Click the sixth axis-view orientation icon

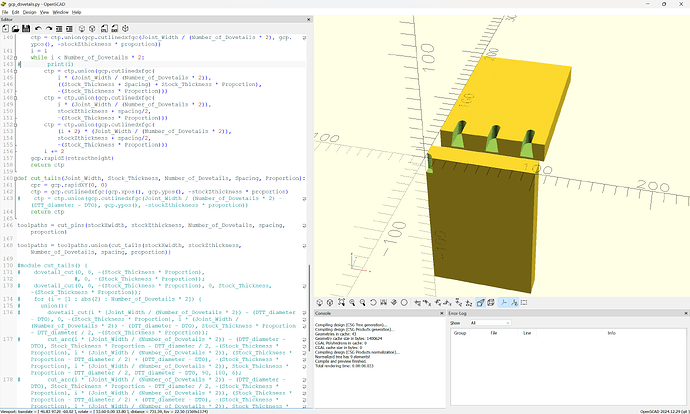coord(469,303)
